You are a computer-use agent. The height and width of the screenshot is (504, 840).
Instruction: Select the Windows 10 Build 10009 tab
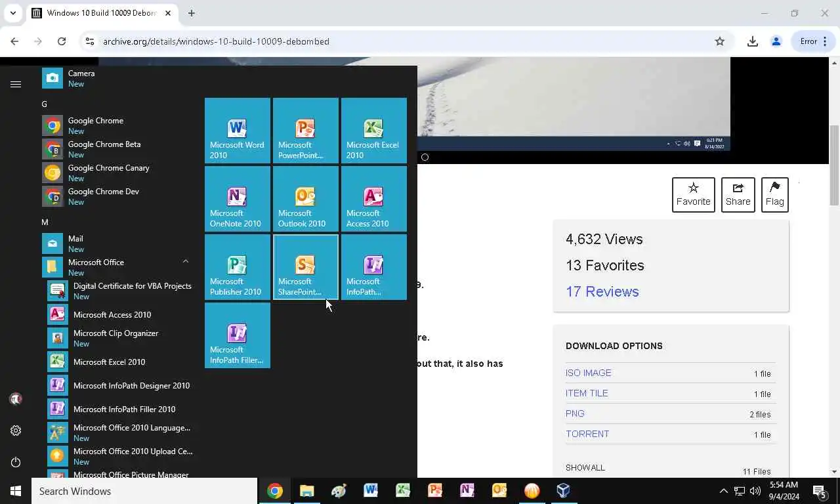pyautogui.click(x=102, y=13)
